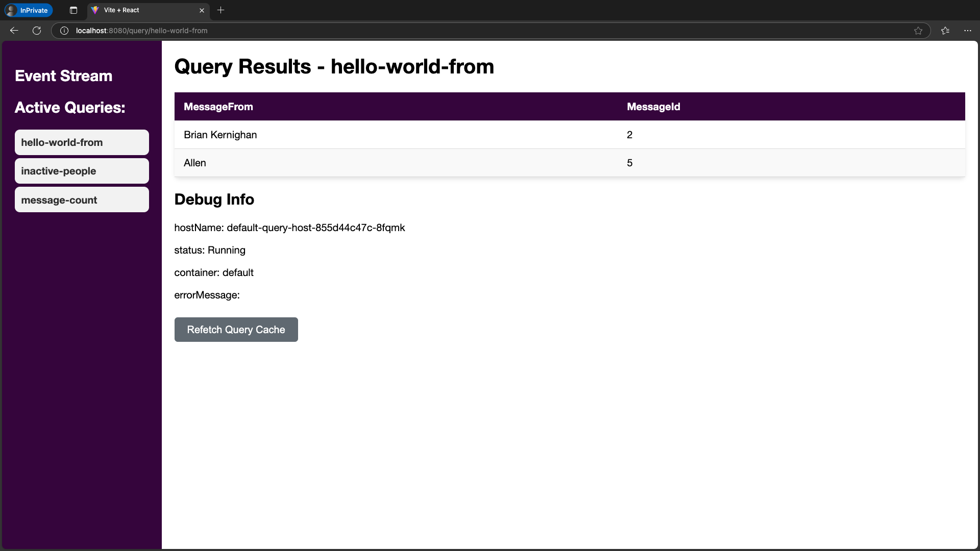Click the Event Stream heading in sidebar
The image size is (980, 551).
(x=63, y=76)
